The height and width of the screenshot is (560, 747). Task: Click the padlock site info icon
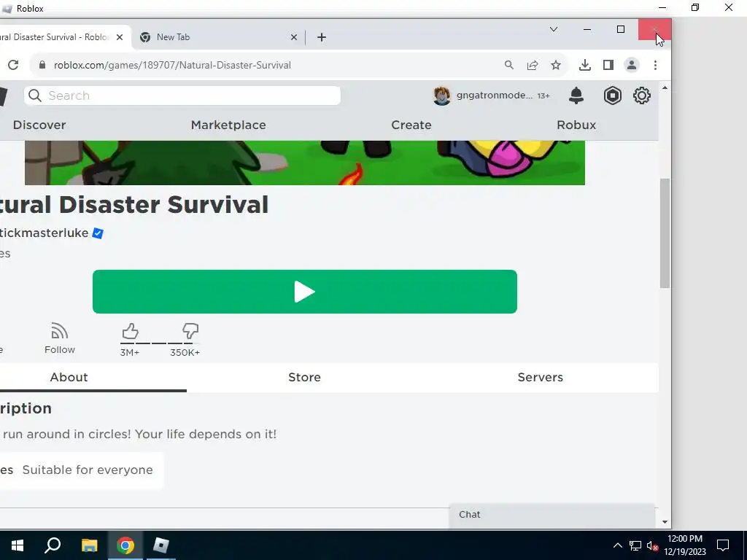pyautogui.click(x=42, y=65)
